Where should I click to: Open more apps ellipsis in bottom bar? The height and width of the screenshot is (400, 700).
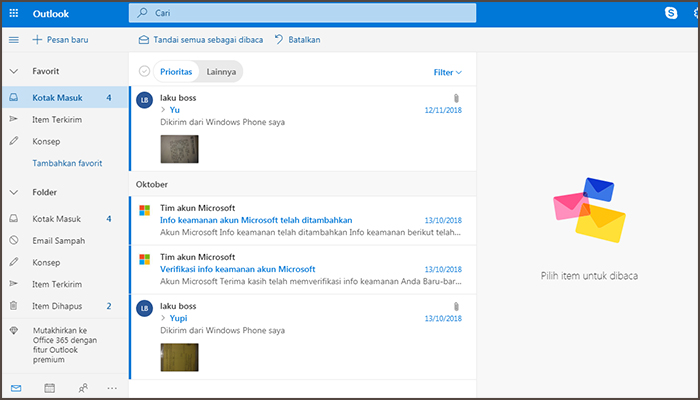(x=112, y=388)
